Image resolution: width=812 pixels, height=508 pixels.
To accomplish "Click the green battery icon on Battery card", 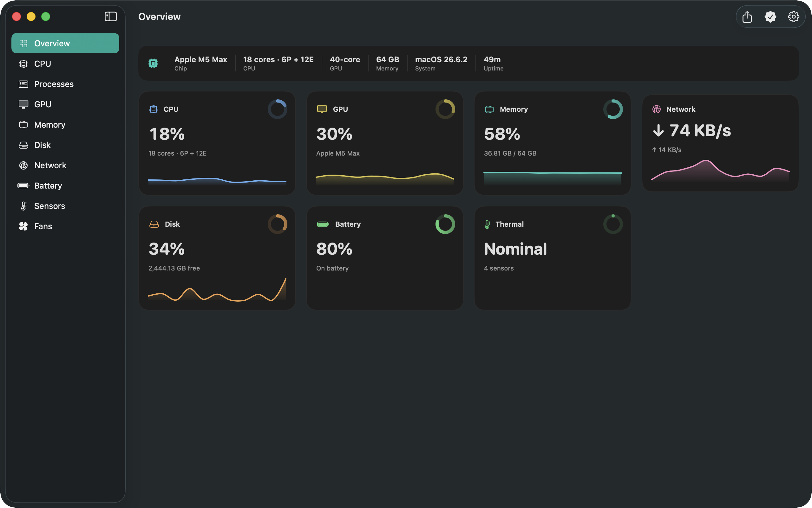I will tap(323, 224).
